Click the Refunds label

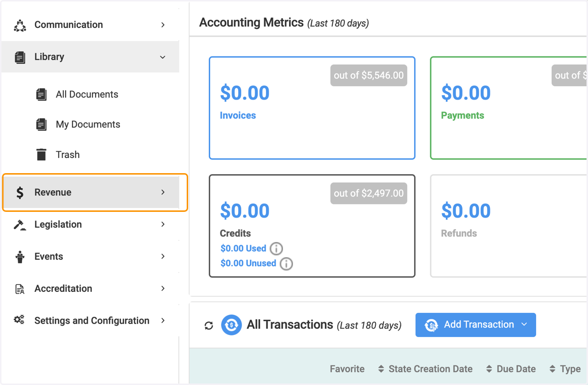pos(459,233)
